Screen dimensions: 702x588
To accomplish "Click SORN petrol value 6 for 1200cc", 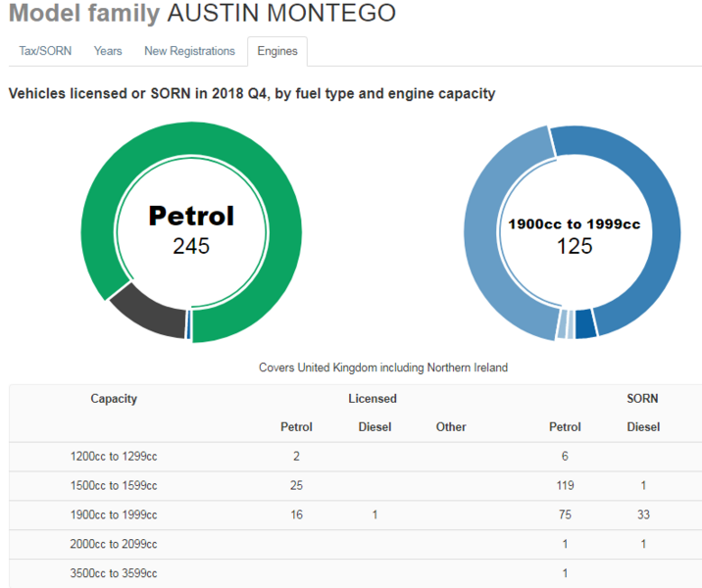I will pos(565,457).
